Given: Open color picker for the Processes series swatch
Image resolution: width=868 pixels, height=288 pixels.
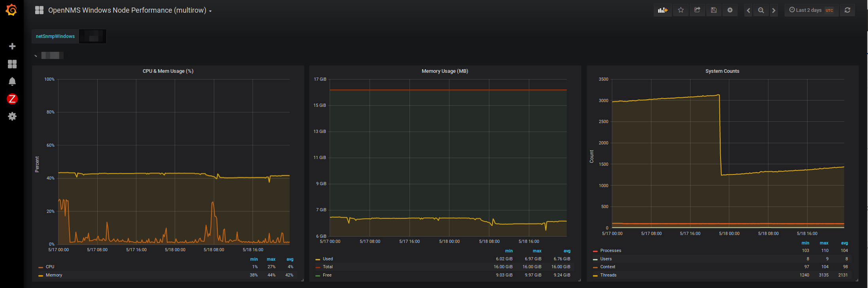Looking at the screenshot, I should tap(595, 251).
